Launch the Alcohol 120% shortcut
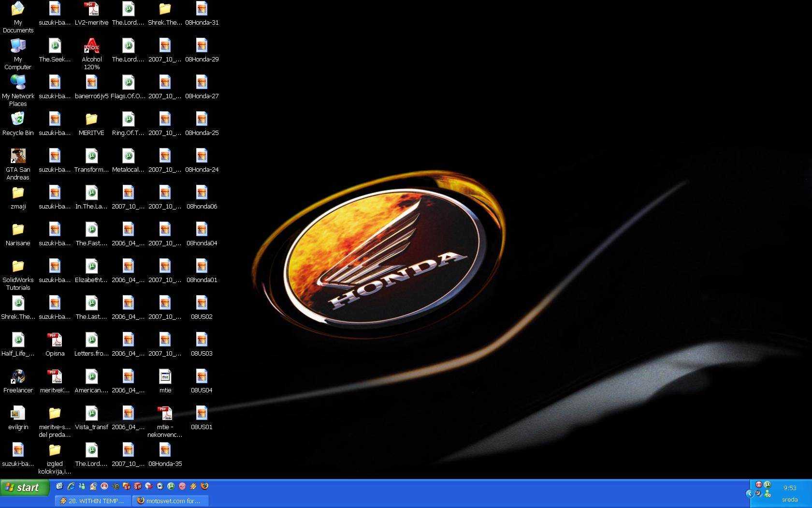The image size is (812, 508). [x=91, y=54]
